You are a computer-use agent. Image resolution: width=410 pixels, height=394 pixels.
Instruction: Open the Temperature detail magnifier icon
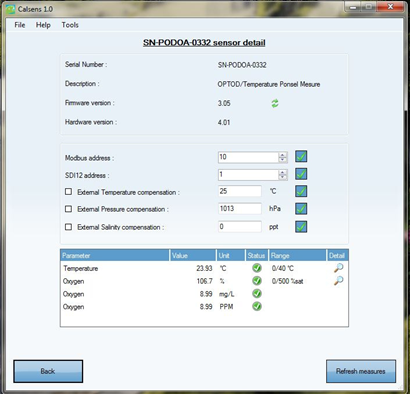click(338, 268)
